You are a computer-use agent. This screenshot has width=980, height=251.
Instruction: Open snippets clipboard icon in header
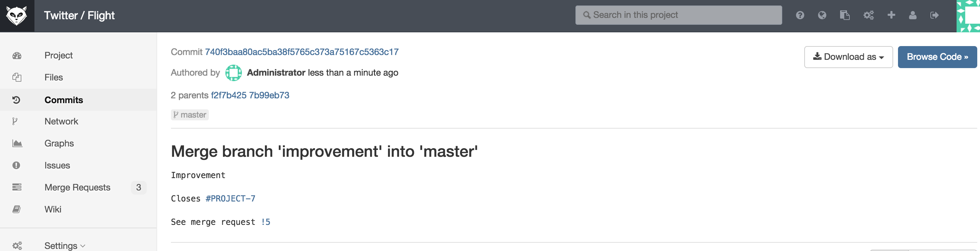coord(845,15)
